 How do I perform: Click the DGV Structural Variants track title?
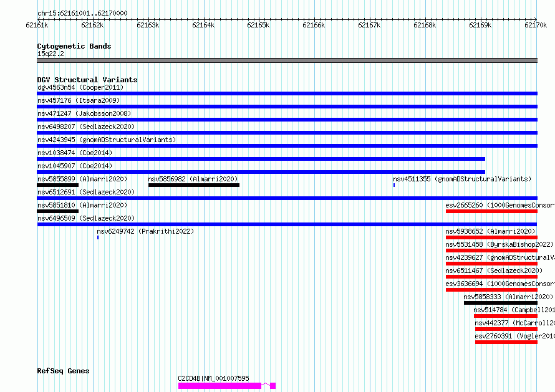87,80
